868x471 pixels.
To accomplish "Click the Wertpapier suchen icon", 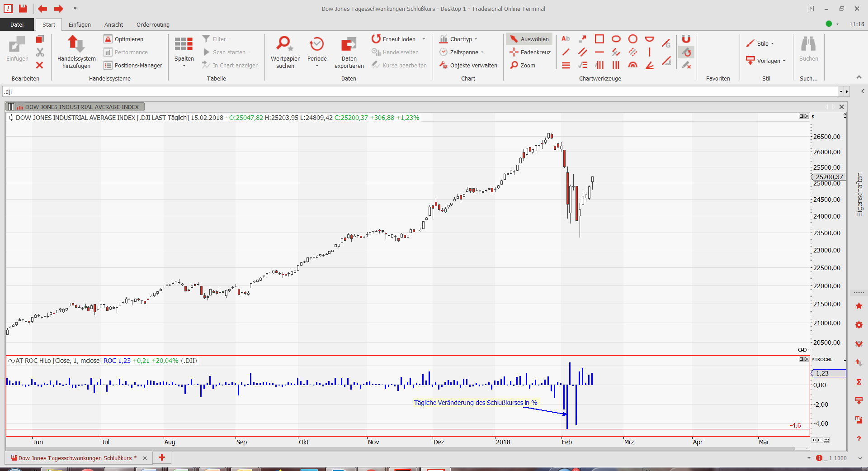I will (285, 44).
